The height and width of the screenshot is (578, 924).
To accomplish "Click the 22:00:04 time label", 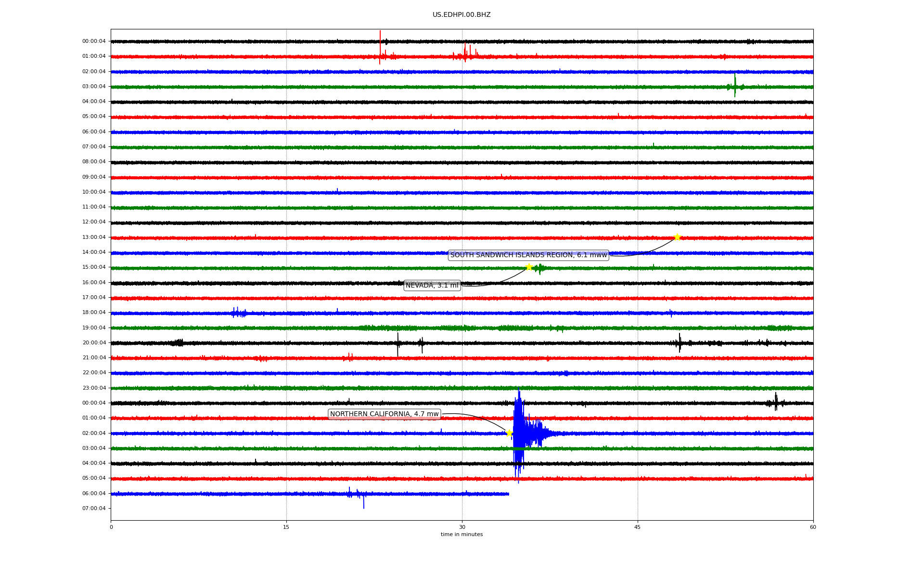I will coord(94,373).
